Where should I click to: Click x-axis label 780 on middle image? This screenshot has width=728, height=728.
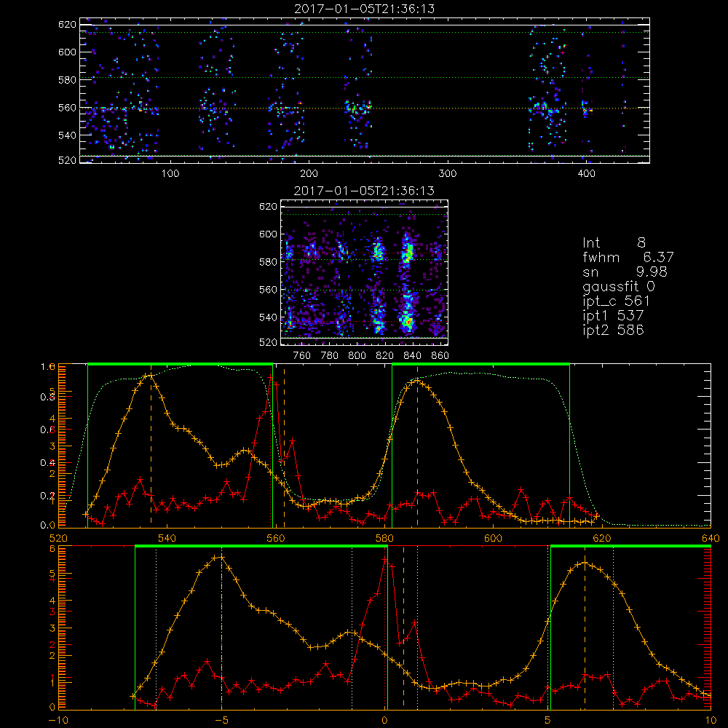(x=330, y=356)
